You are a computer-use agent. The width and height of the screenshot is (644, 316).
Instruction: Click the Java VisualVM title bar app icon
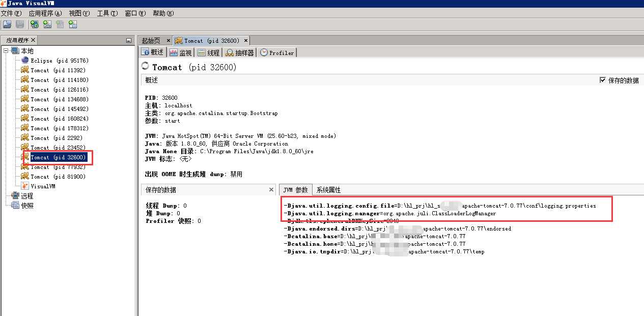4,3
